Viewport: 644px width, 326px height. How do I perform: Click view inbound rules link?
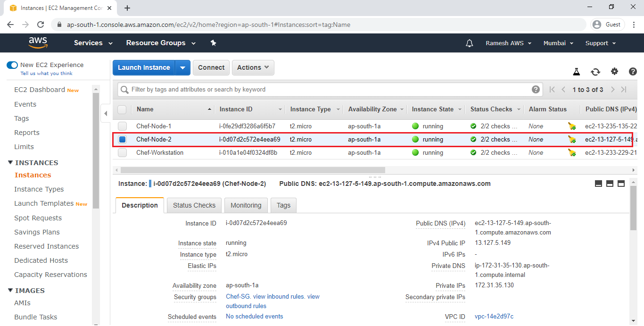pyautogui.click(x=279, y=297)
